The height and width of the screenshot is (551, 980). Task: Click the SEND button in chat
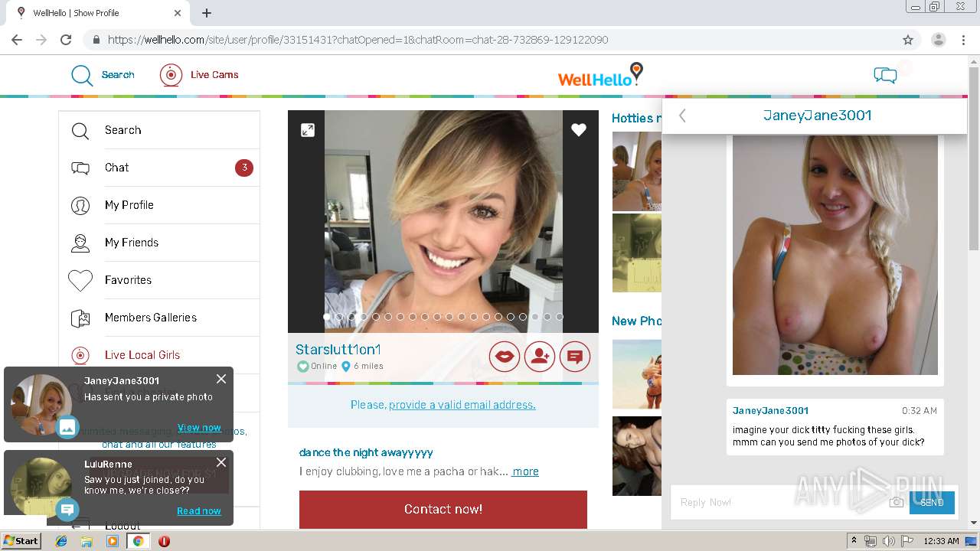tap(932, 502)
